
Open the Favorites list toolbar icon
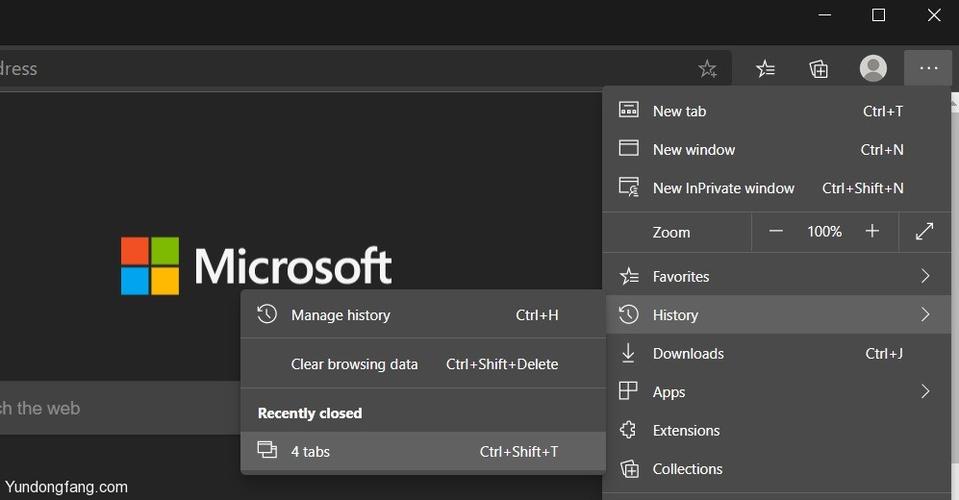tap(765, 68)
